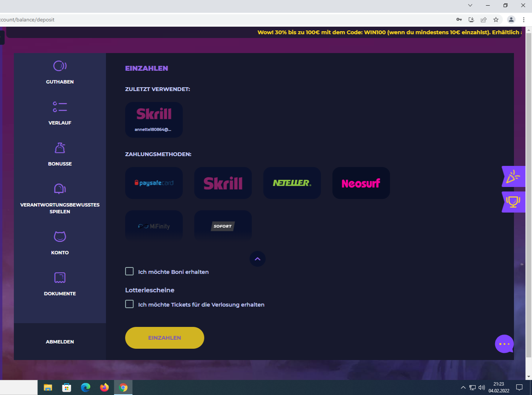Open the Dokumente section icon
532x395 pixels.
coord(60,278)
